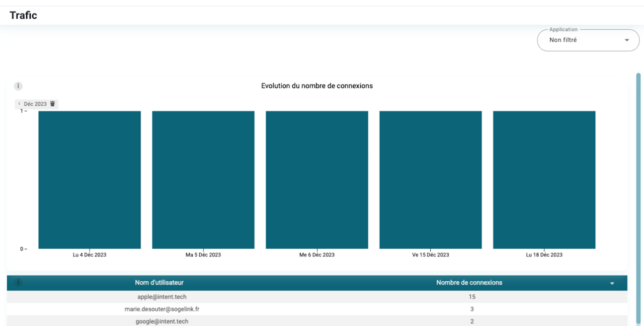The height and width of the screenshot is (326, 644).
Task: Click the Lu 18 Déc 2023 axis label
Action: click(x=544, y=255)
